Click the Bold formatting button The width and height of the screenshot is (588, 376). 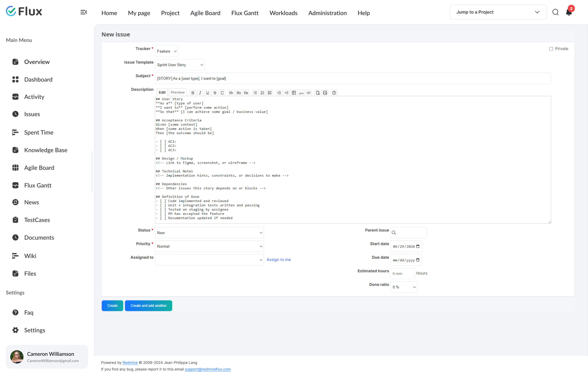pos(193,93)
